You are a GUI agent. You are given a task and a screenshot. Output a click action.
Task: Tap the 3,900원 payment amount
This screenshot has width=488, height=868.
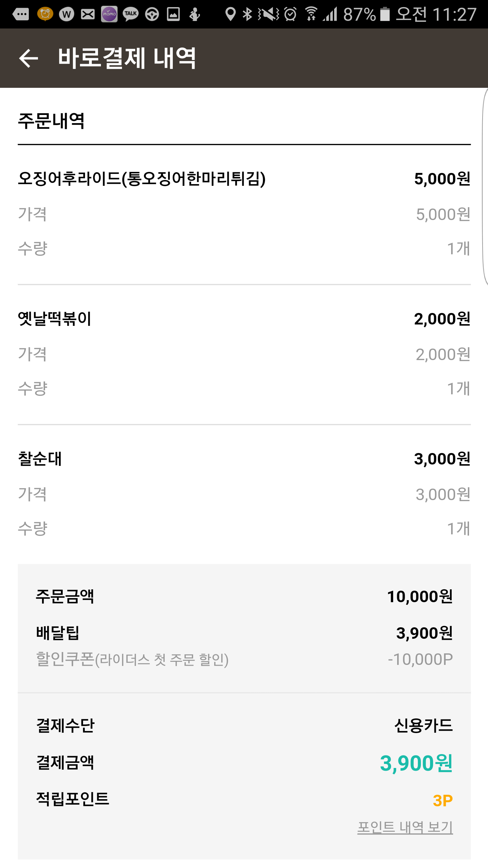point(416,763)
